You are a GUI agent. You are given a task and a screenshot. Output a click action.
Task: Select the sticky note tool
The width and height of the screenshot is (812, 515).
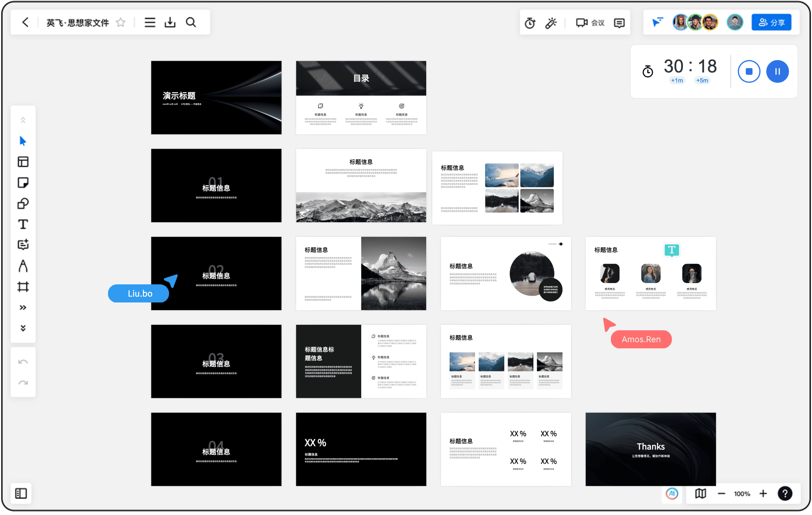(x=23, y=183)
